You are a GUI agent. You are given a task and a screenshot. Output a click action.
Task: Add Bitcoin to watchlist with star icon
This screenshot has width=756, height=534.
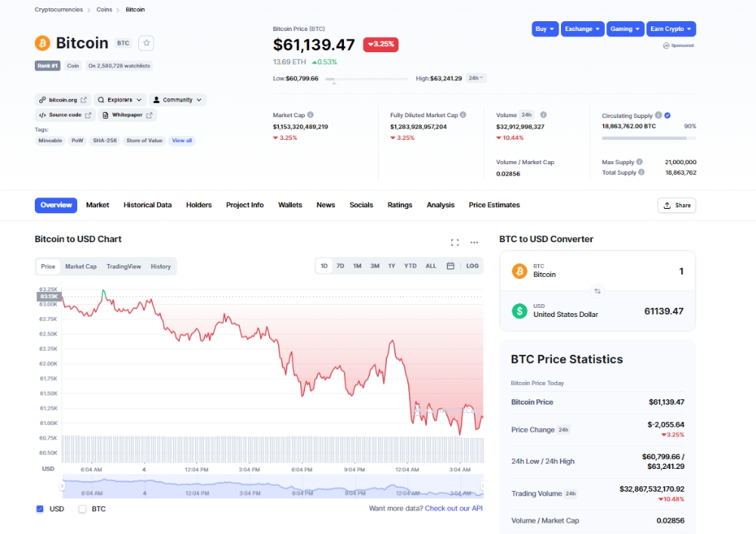[146, 43]
